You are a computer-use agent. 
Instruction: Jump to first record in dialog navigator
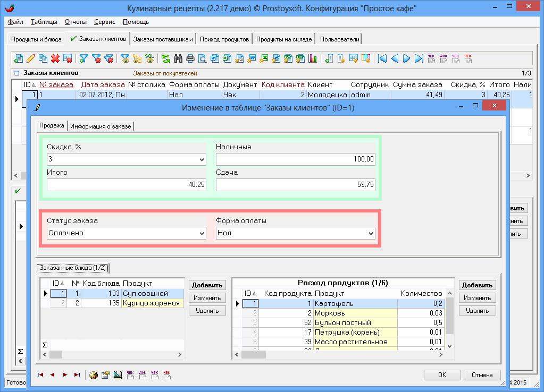coord(40,375)
